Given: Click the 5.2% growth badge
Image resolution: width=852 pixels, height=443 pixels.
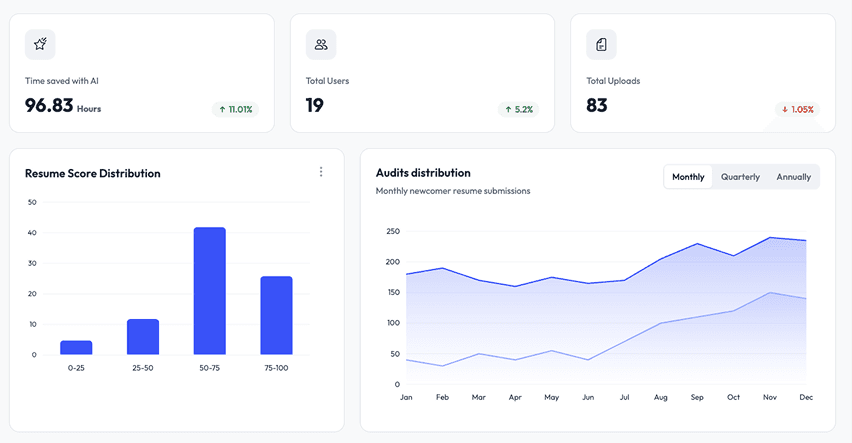Looking at the screenshot, I should point(518,109).
